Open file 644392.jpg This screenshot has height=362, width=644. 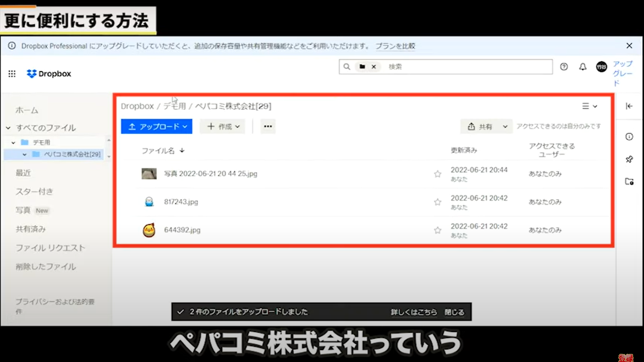pyautogui.click(x=182, y=230)
